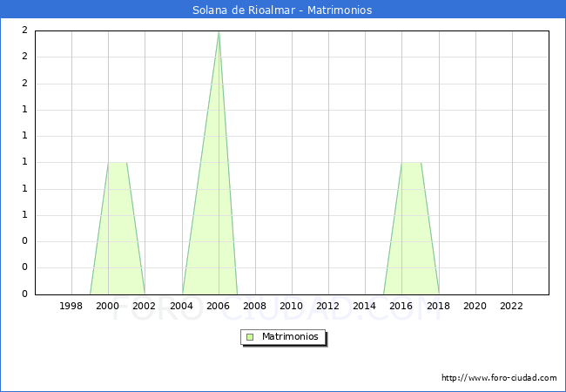
Task: Click the chart title Solana de Rioalmar - Matrimonios
Action: (282, 10)
